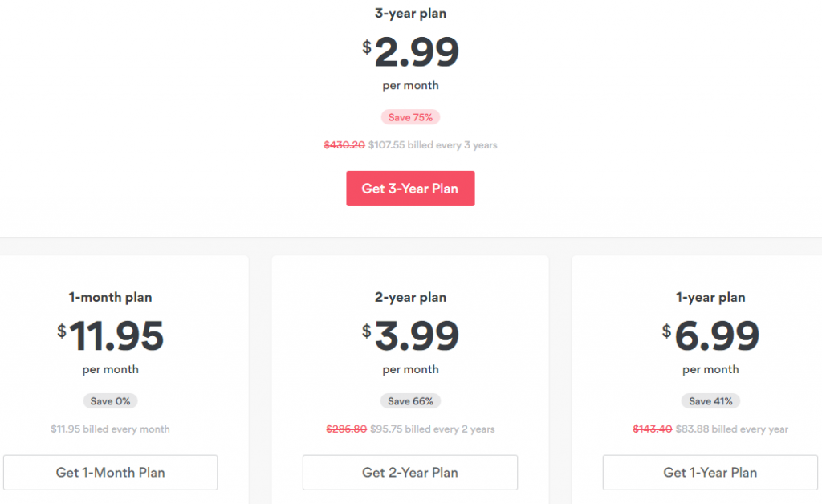Viewport: 822px width, 504px height.
Task: Click the Save 0% badge
Action: (110, 401)
